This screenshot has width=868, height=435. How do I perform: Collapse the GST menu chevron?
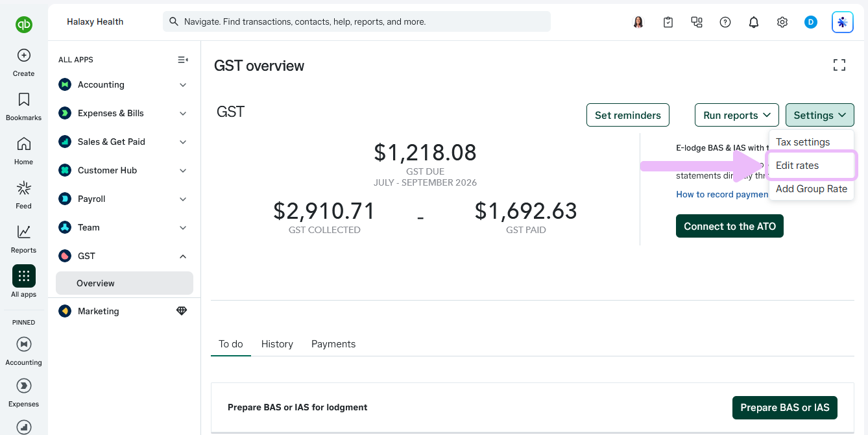tap(183, 256)
